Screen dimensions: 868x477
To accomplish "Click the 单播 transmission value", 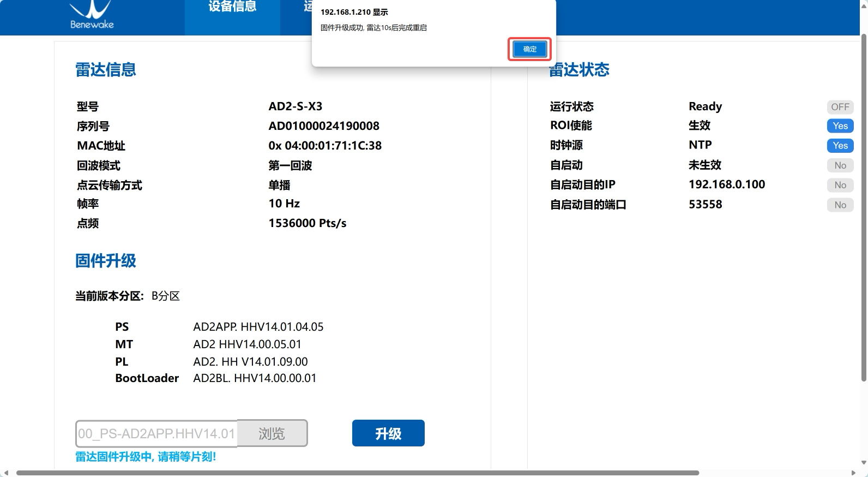I will tap(279, 185).
